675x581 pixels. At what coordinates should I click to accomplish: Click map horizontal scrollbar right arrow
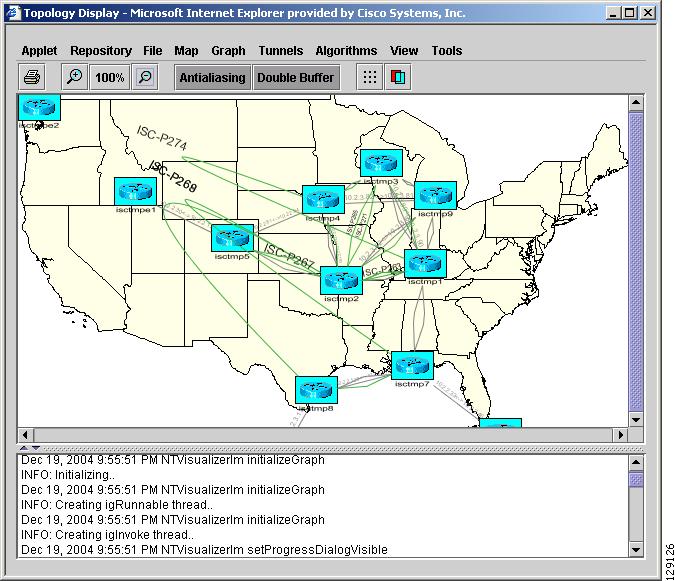pyautogui.click(x=620, y=435)
